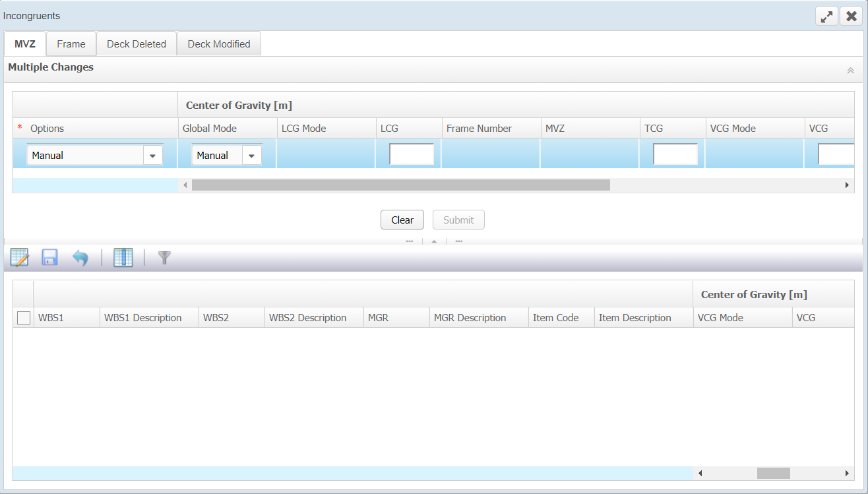
Task: Click the splitter collapse up arrow
Action: 434,241
